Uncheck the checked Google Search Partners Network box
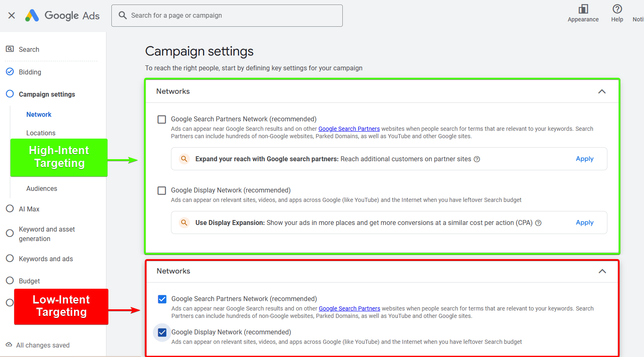Viewport: 644px width, 357px height. (162, 299)
